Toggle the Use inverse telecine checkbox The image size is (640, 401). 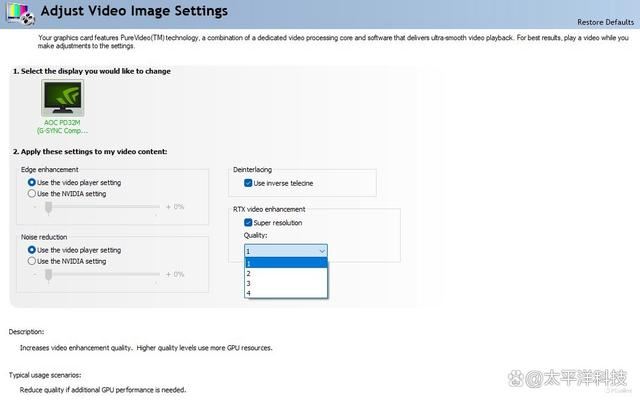coord(248,183)
